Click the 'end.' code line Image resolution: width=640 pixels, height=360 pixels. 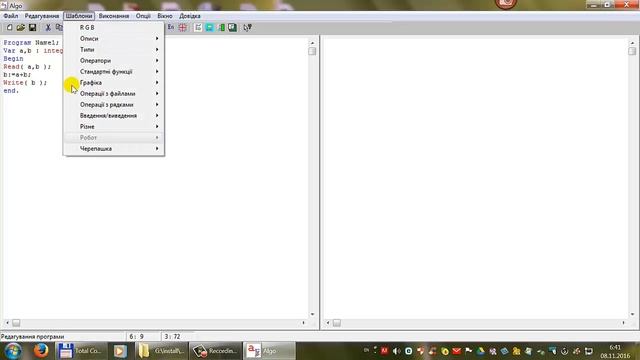click(x=11, y=91)
